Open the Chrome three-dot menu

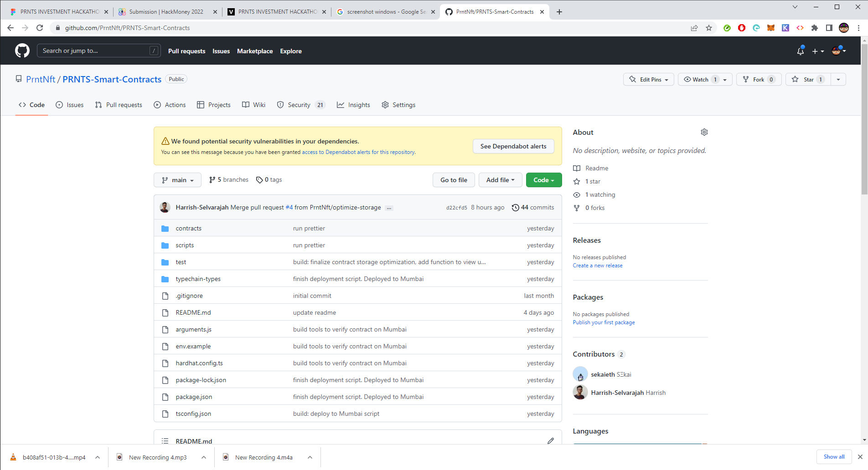click(858, 28)
